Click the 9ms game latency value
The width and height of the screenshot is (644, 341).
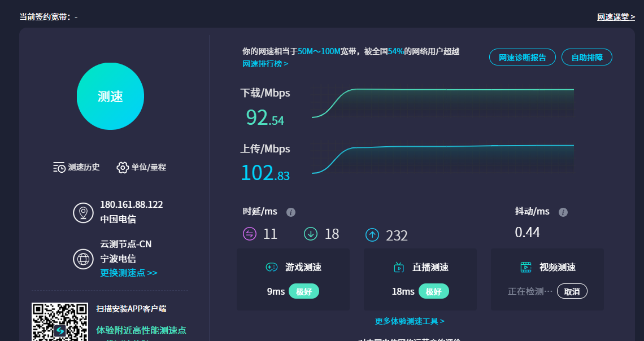pos(276,292)
